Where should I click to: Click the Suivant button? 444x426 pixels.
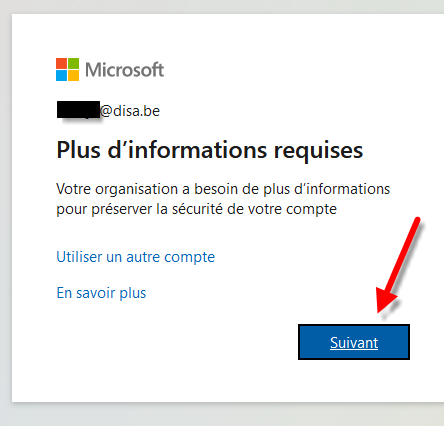click(354, 342)
